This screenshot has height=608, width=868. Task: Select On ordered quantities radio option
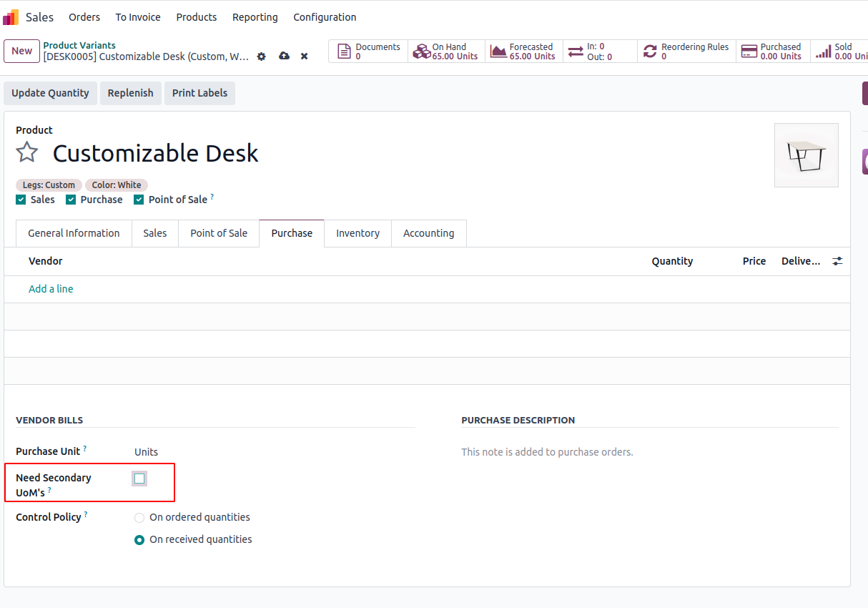139,518
